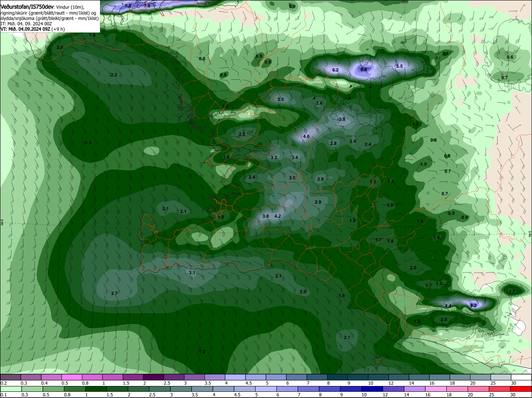This screenshot has height=398, width=532.
Task: Click the '(+9 h)' forecast offset text
Action: (59, 29)
